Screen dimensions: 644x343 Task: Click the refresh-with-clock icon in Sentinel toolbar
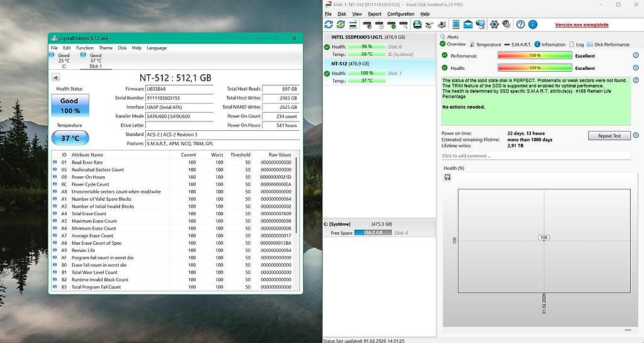coord(340,25)
